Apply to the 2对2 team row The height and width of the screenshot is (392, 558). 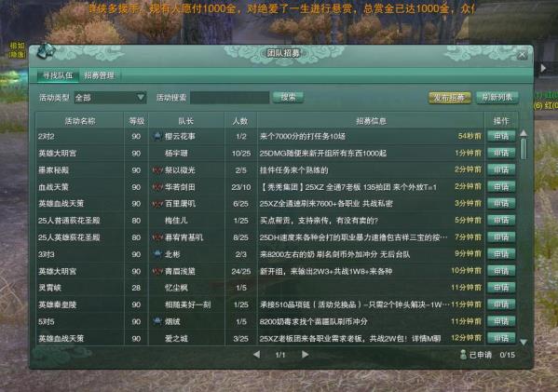501,136
